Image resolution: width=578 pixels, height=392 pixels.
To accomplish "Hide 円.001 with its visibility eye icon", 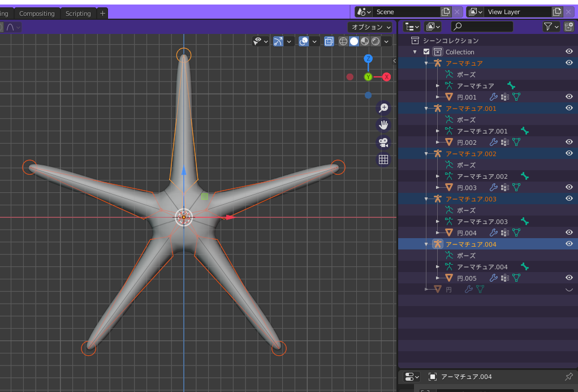I will 569,97.
